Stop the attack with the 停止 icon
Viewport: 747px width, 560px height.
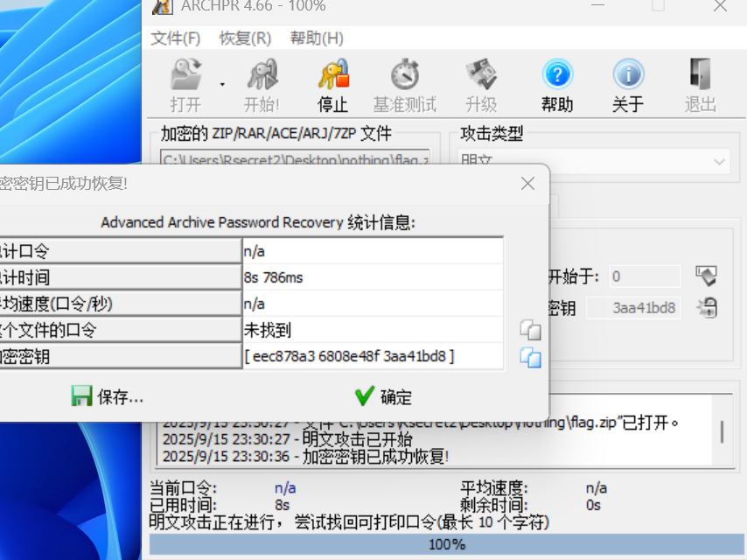(x=333, y=85)
